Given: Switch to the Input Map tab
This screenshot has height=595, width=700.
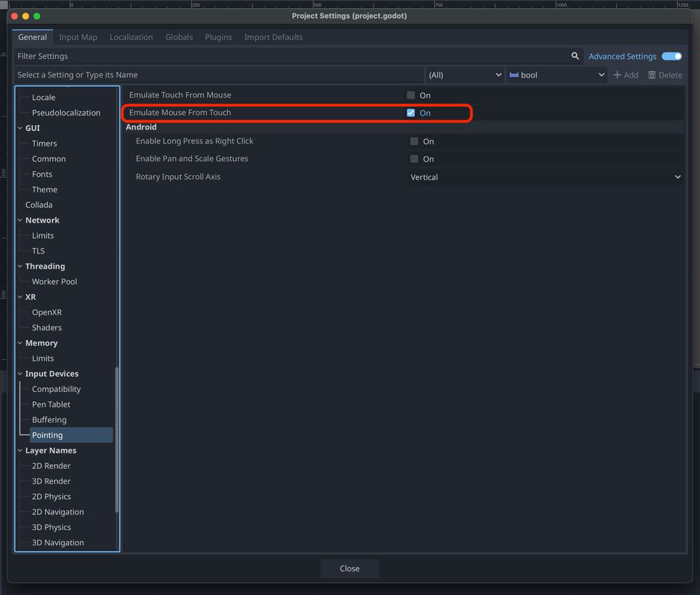Looking at the screenshot, I should (x=78, y=37).
